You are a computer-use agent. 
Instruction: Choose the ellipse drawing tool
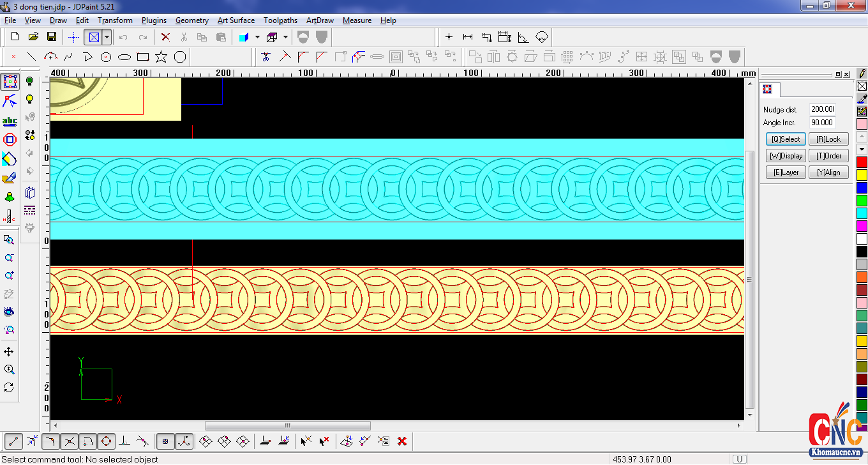pyautogui.click(x=124, y=57)
